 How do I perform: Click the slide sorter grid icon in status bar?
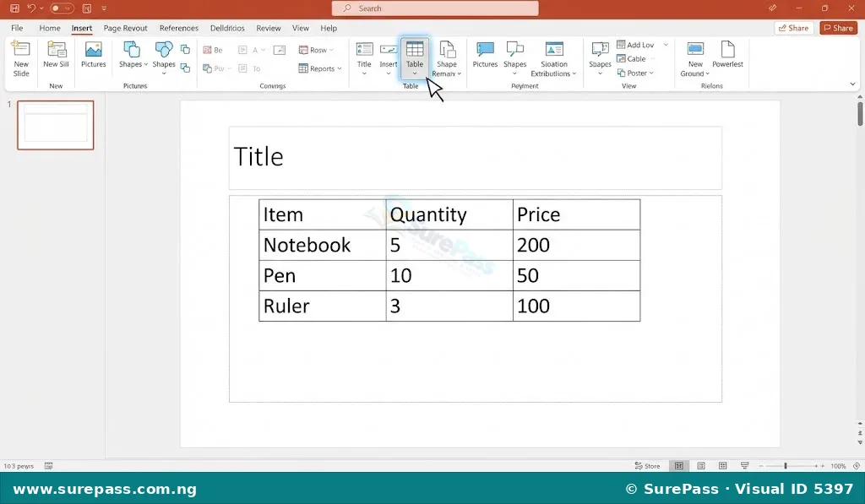(x=723, y=466)
